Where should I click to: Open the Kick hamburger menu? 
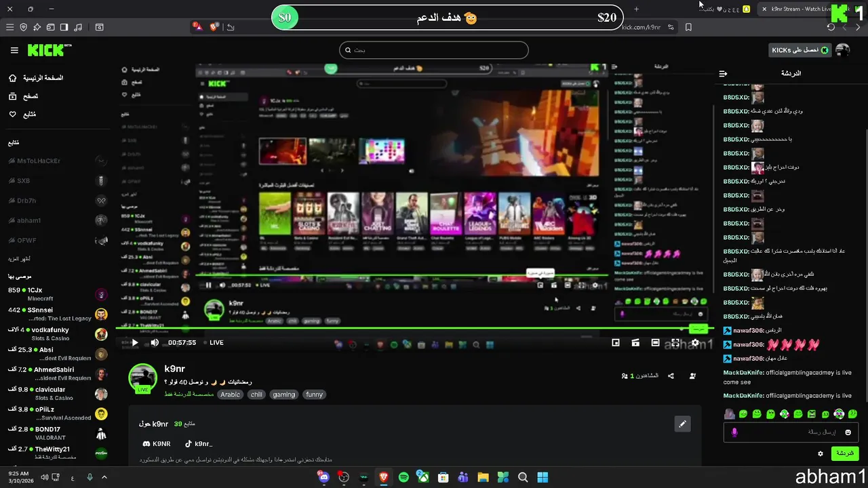(x=14, y=50)
